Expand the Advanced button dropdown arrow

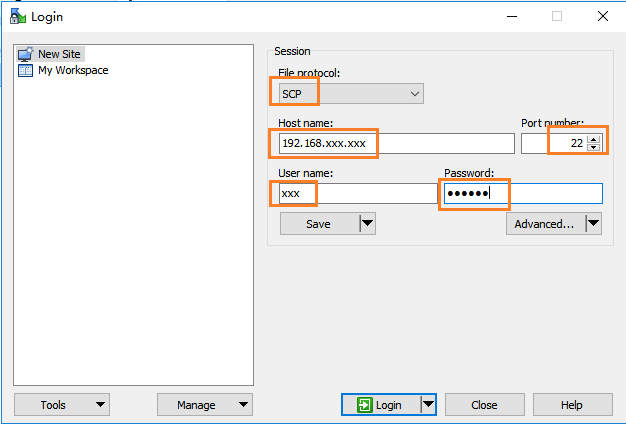click(594, 224)
